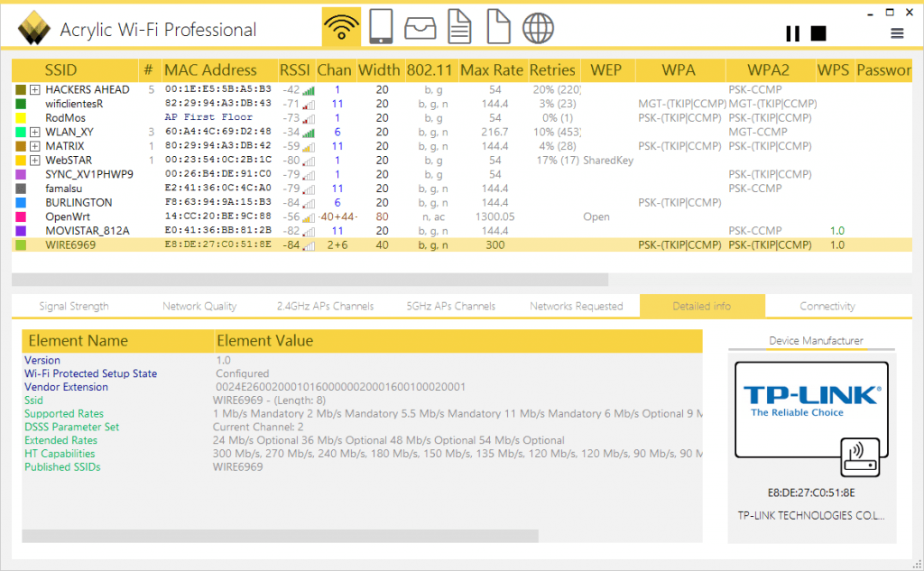Click the Supported Rates element
The image size is (924, 571).
pyautogui.click(x=64, y=414)
